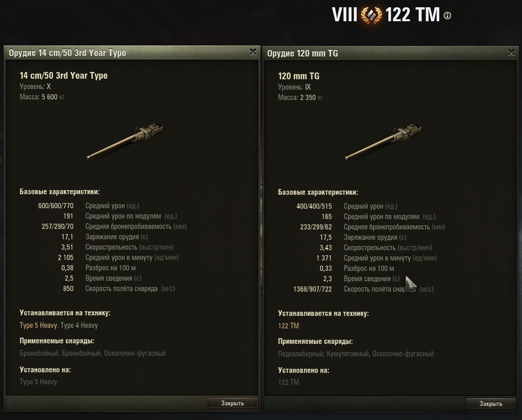The image size is (522, 420).
Task: Open the 122 TM compatible vehicle link
Action: coord(288,326)
